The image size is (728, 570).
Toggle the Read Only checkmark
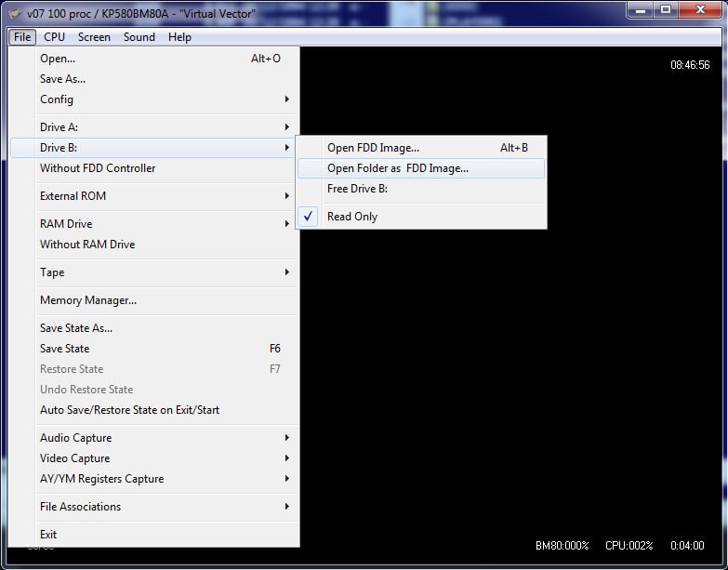pos(351,217)
